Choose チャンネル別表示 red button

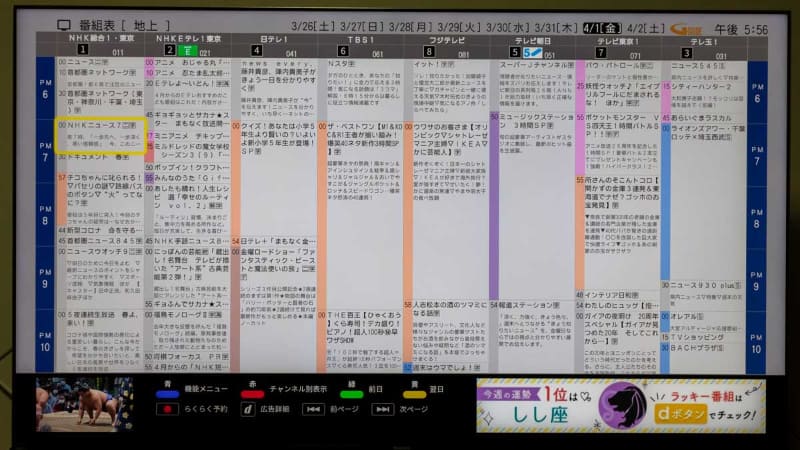(253, 394)
